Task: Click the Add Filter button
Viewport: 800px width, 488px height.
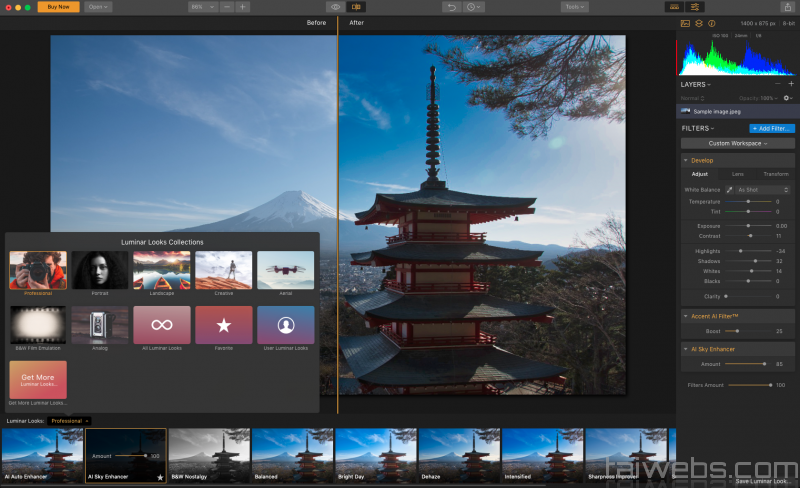Action: point(772,128)
